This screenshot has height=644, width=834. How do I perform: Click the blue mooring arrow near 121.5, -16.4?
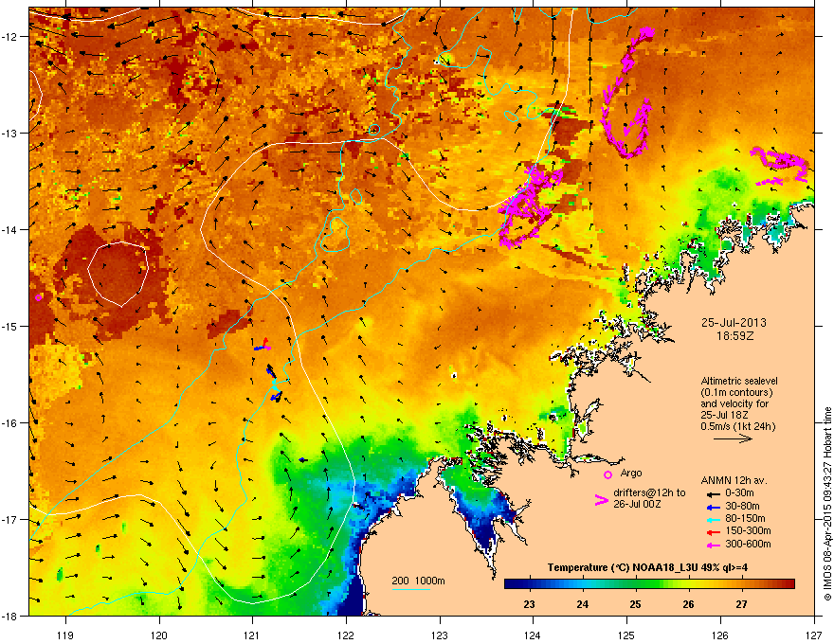tap(302, 459)
